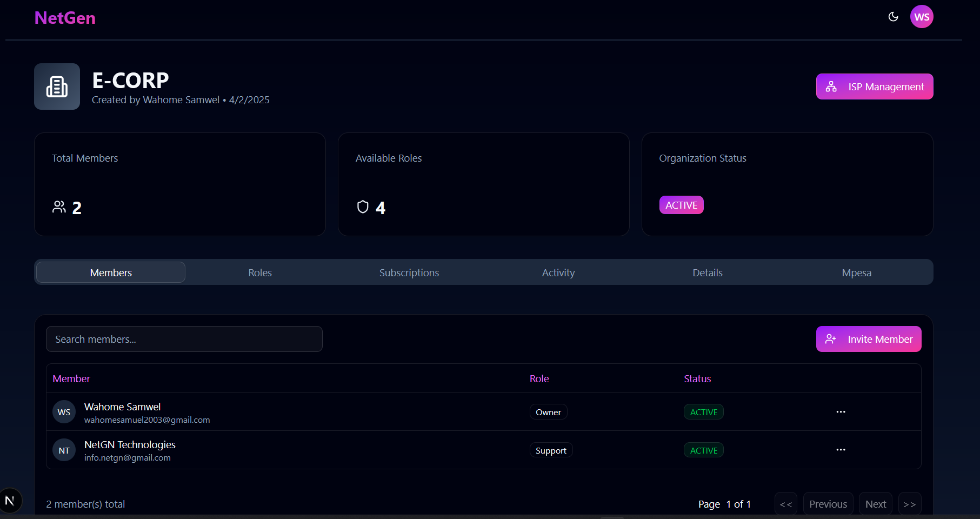980x519 pixels.
Task: Jump to the last page with >> button
Action: pyautogui.click(x=909, y=504)
